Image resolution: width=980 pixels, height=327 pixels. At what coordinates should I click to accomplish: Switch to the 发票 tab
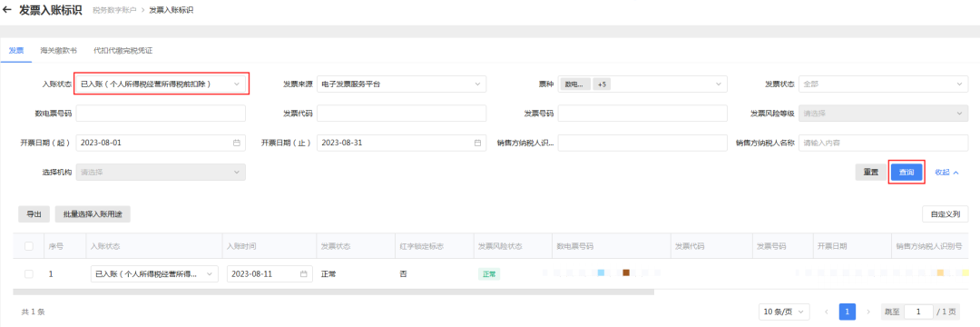pos(16,51)
